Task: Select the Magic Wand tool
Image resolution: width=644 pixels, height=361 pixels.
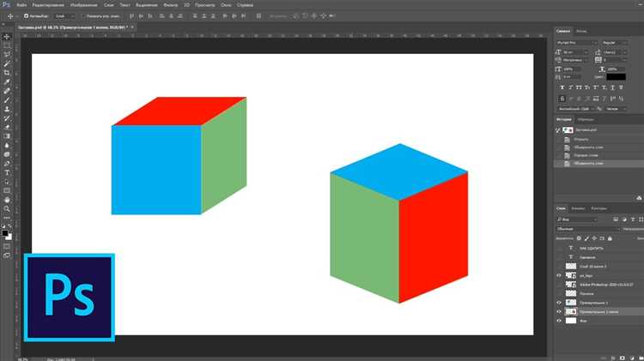Action: tap(7, 63)
